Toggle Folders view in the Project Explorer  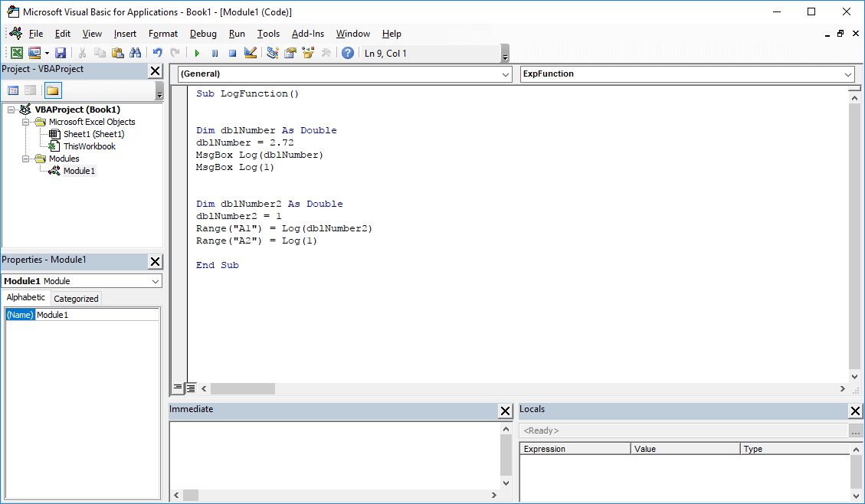click(52, 90)
